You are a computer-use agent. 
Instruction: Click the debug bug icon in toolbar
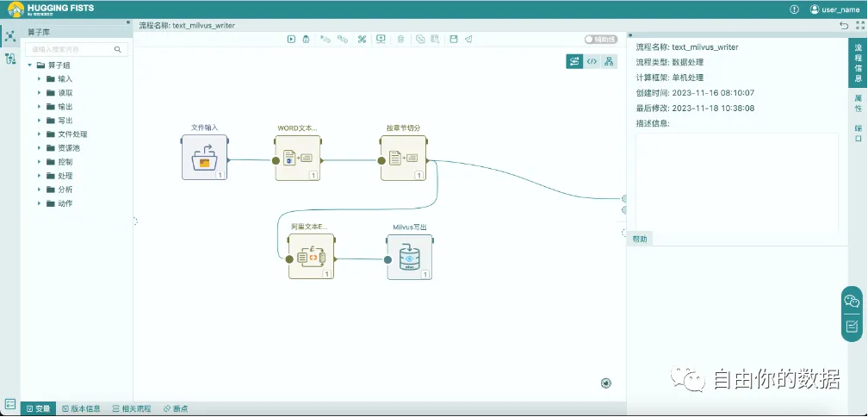tap(307, 39)
